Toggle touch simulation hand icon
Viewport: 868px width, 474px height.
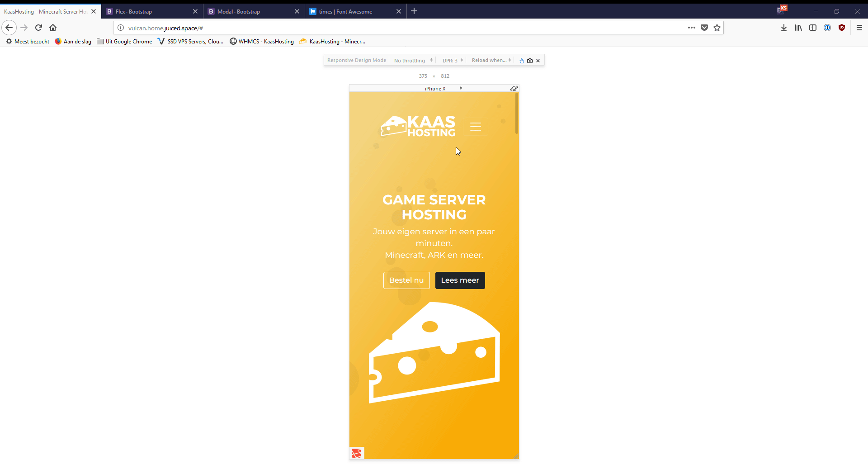click(x=522, y=61)
